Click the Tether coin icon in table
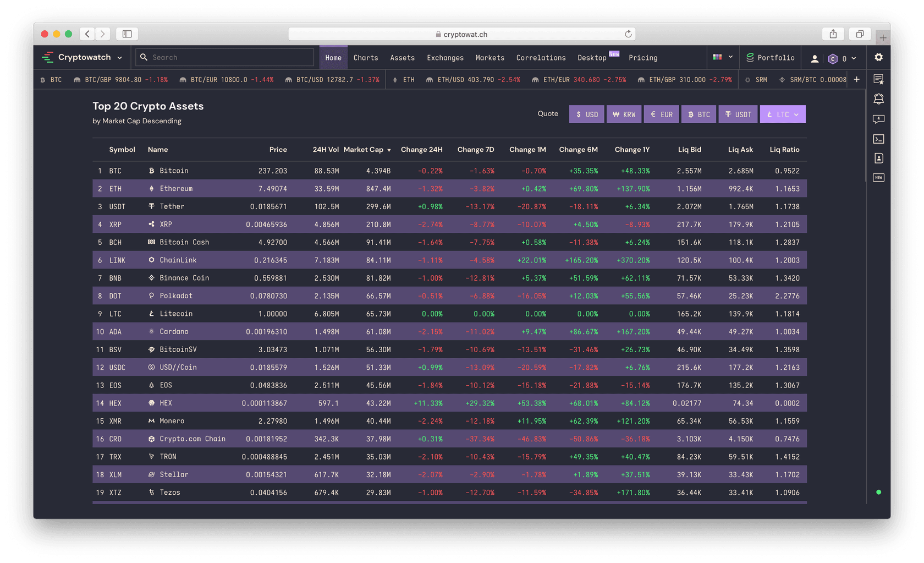Screen dimensions: 924x563 point(151,206)
